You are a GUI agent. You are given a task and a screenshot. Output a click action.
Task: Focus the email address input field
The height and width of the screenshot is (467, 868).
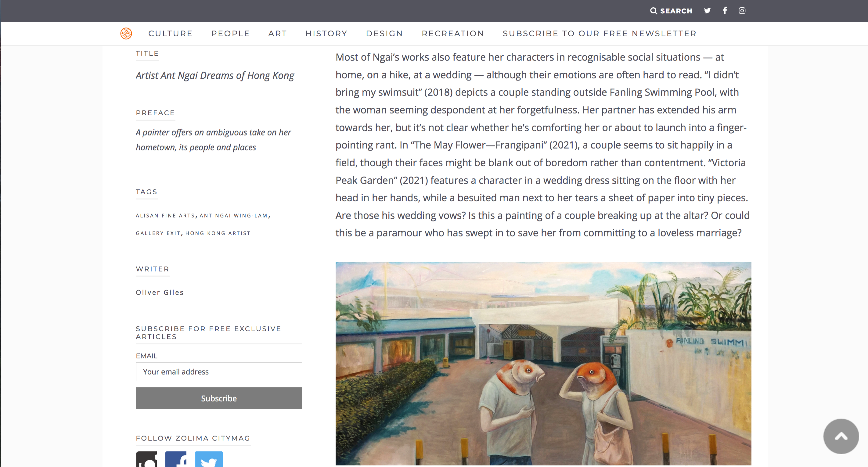(x=219, y=372)
